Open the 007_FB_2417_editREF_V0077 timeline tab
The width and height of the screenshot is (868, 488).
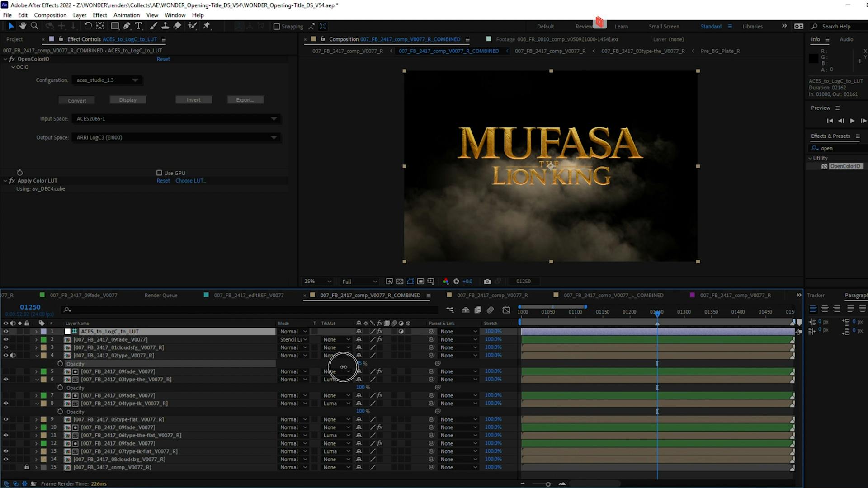coord(249,296)
